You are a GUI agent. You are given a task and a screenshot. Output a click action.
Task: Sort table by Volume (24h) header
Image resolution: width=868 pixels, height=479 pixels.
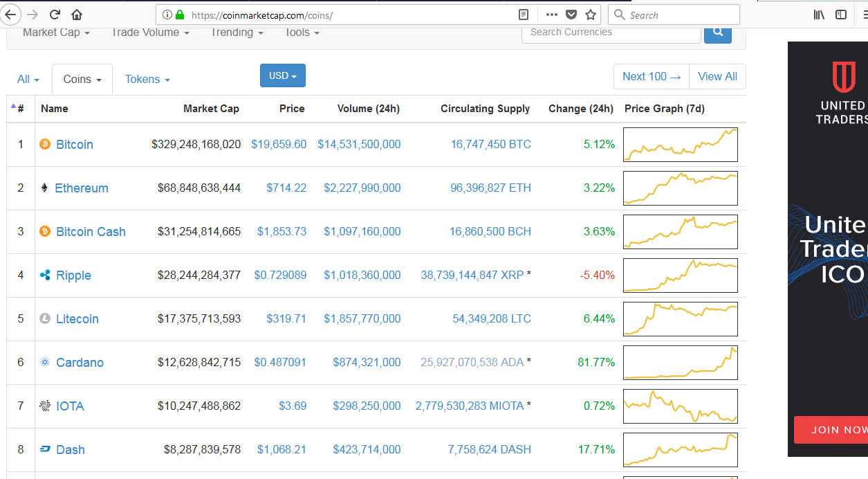(x=369, y=109)
